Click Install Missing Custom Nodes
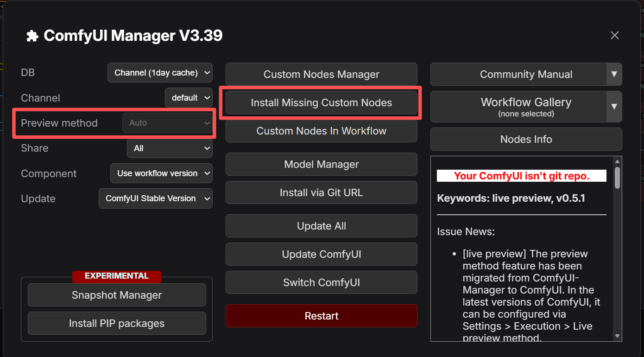Viewport: 644px width, 357px height. point(322,102)
